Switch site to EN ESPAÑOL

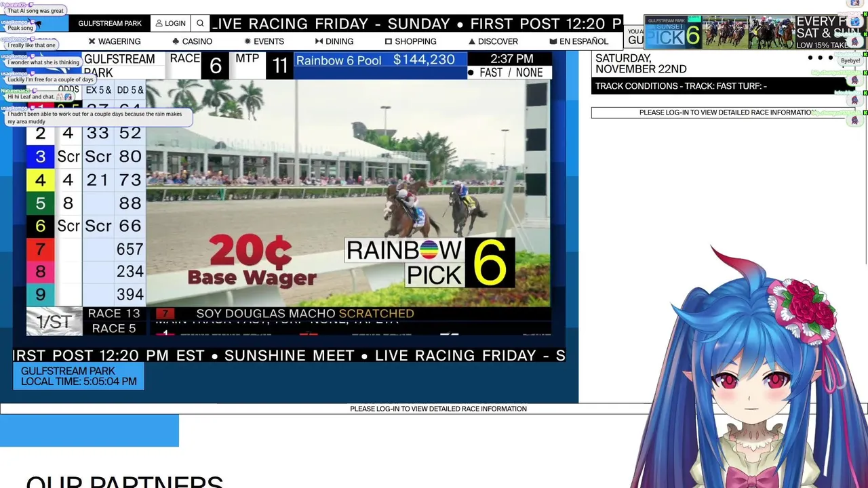coord(578,41)
